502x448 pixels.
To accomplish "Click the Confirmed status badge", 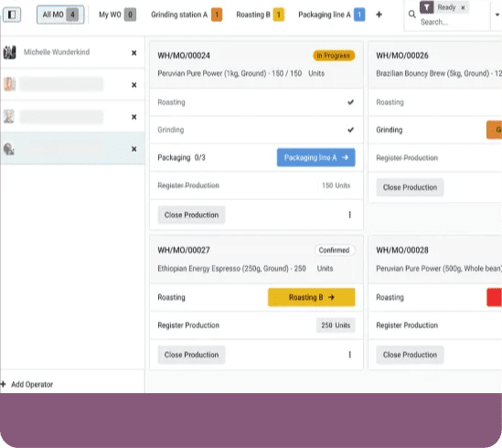I will [x=334, y=251].
